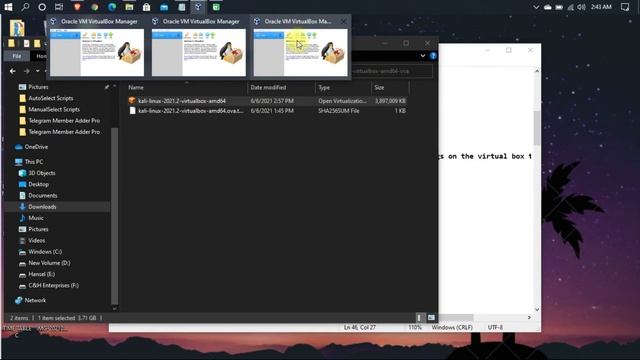Open Documents in navigation pane

42,196
